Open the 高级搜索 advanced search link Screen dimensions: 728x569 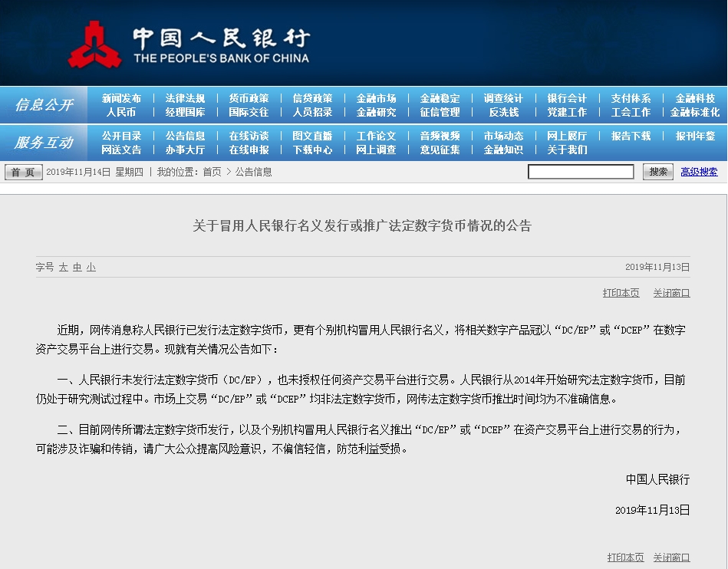pyautogui.click(x=699, y=173)
